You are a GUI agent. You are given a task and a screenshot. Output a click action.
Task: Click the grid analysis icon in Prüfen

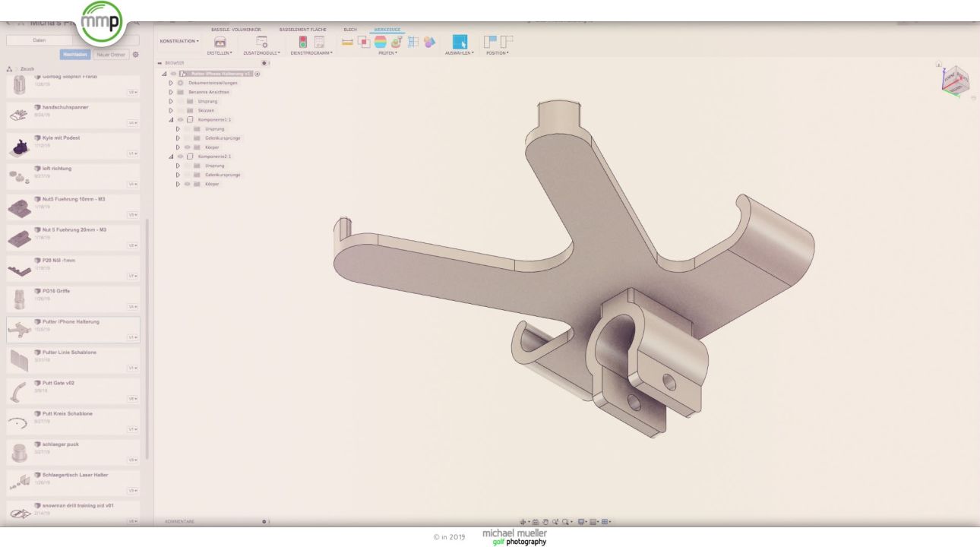[413, 42]
